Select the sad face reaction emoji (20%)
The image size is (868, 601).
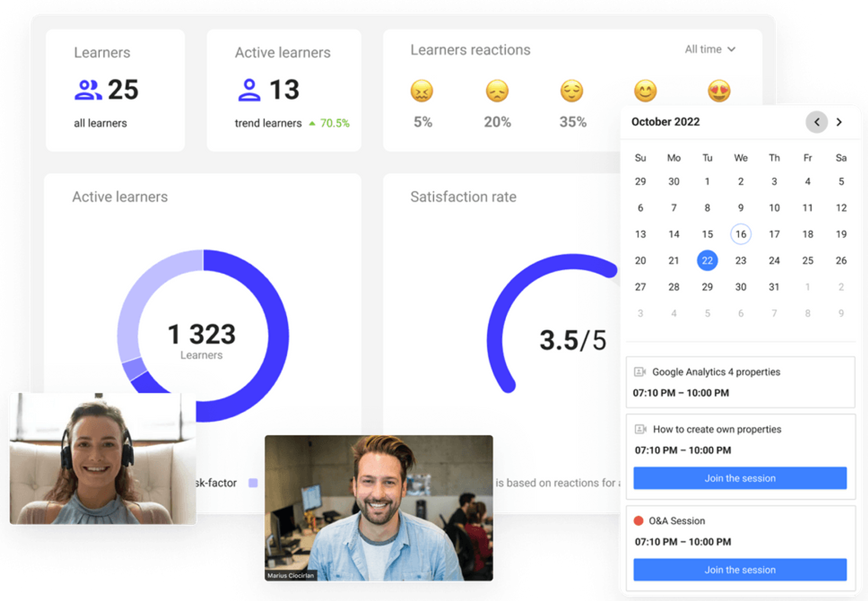pyautogui.click(x=497, y=91)
